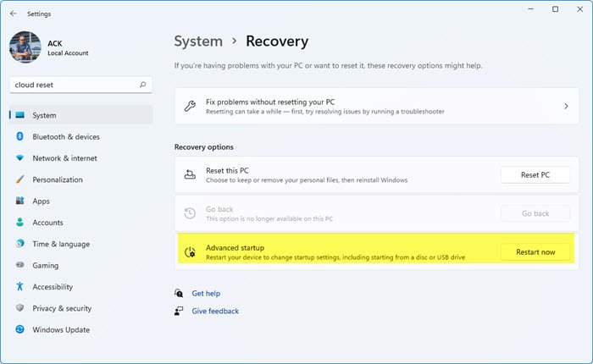The width and height of the screenshot is (593, 364).
Task: Close the Settings window
Action: tap(579, 9)
